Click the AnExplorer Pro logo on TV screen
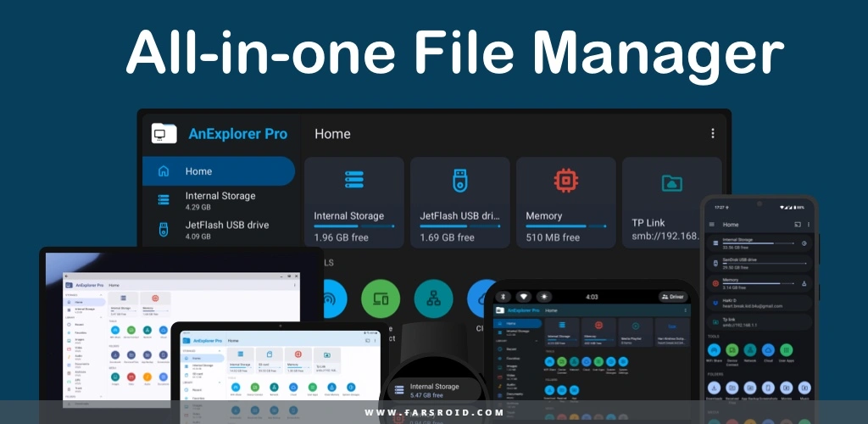Screen dimensions: 868x424 (x=164, y=133)
